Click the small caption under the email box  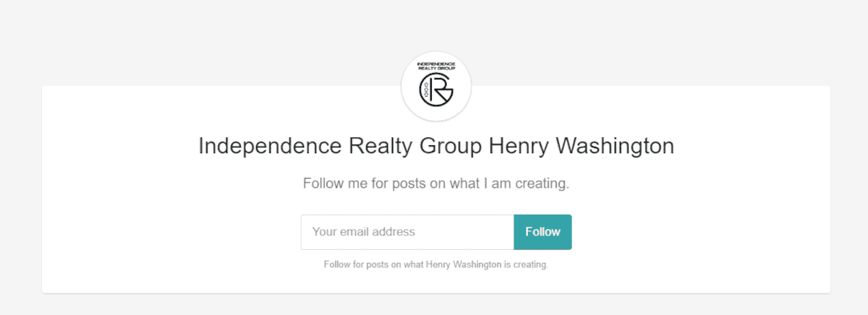436,264
